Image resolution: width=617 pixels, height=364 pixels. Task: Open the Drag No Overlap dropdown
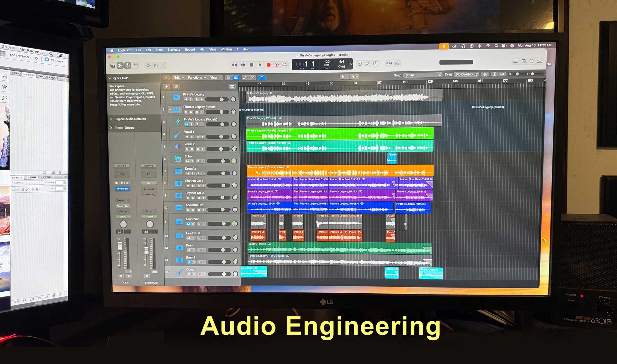[467, 75]
